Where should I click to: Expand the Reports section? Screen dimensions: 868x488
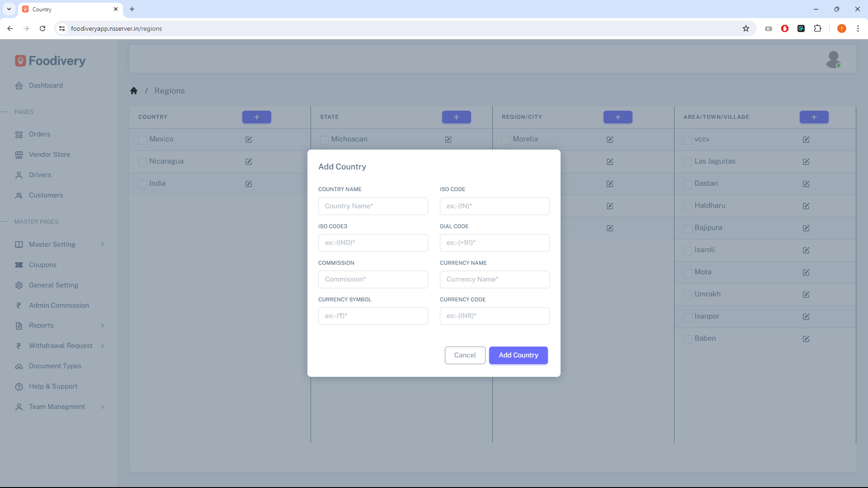coord(41,325)
